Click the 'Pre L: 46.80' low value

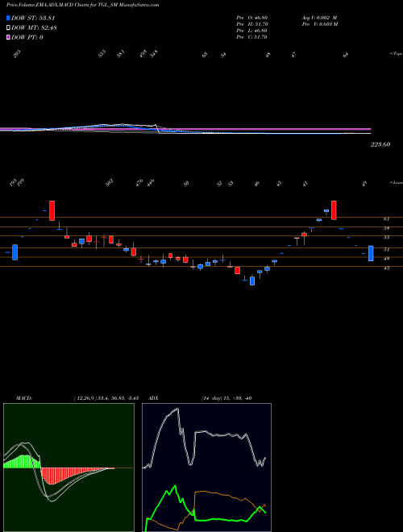252,31
